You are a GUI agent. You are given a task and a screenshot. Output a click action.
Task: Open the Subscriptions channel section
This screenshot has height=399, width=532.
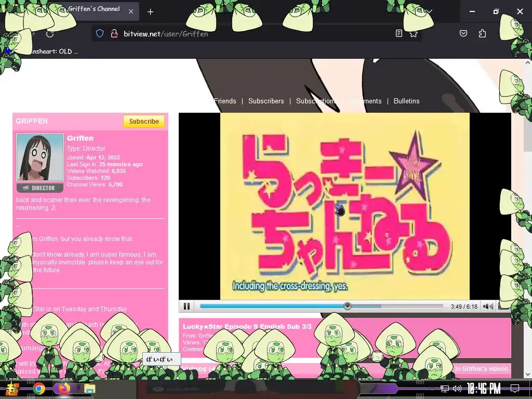316,101
